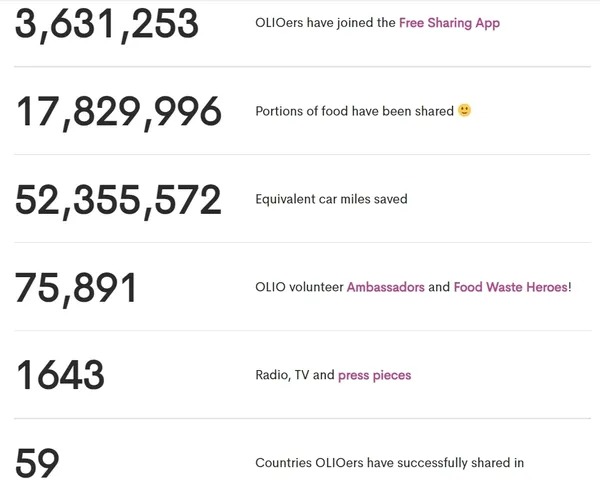The height and width of the screenshot is (488, 600).
Task: Select the 3,631,253 OLIOers count
Action: coord(107,25)
